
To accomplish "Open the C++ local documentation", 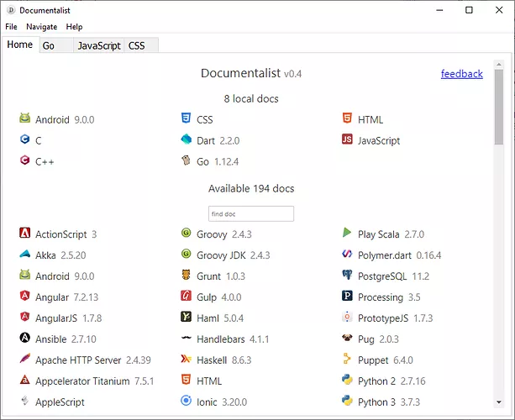I will [x=45, y=161].
